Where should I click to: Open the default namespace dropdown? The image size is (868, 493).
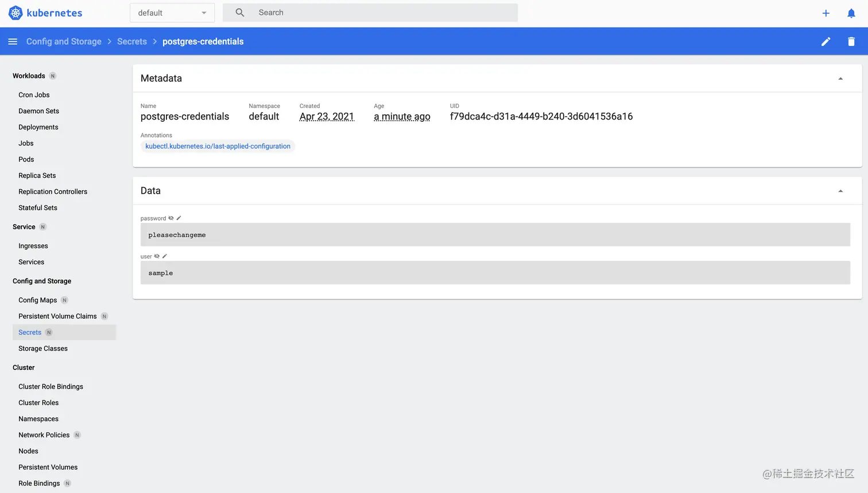(x=172, y=13)
